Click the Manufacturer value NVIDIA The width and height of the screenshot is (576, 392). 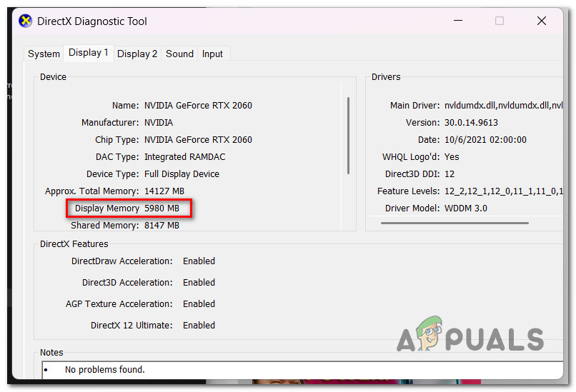(159, 123)
